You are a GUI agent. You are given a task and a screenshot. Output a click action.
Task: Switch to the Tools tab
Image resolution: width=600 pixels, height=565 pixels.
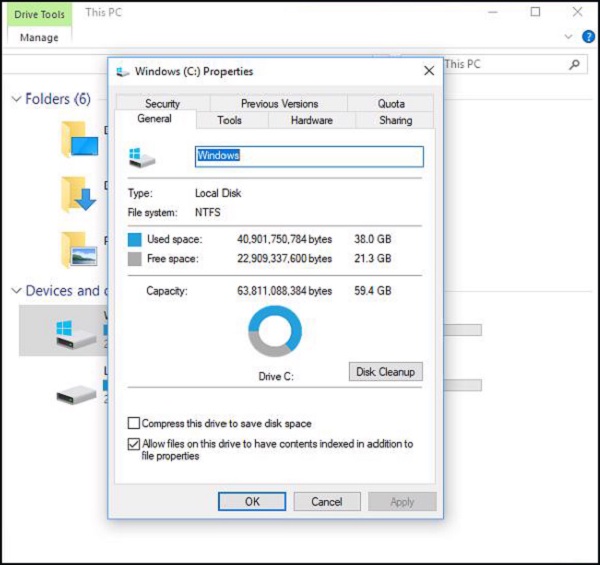(229, 120)
